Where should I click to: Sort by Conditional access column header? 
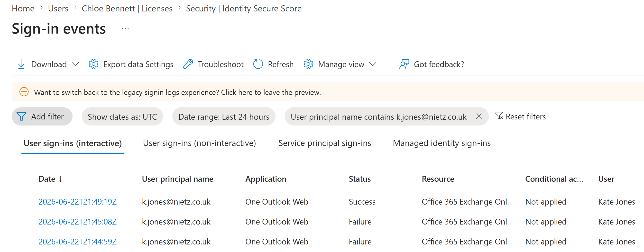(x=554, y=179)
